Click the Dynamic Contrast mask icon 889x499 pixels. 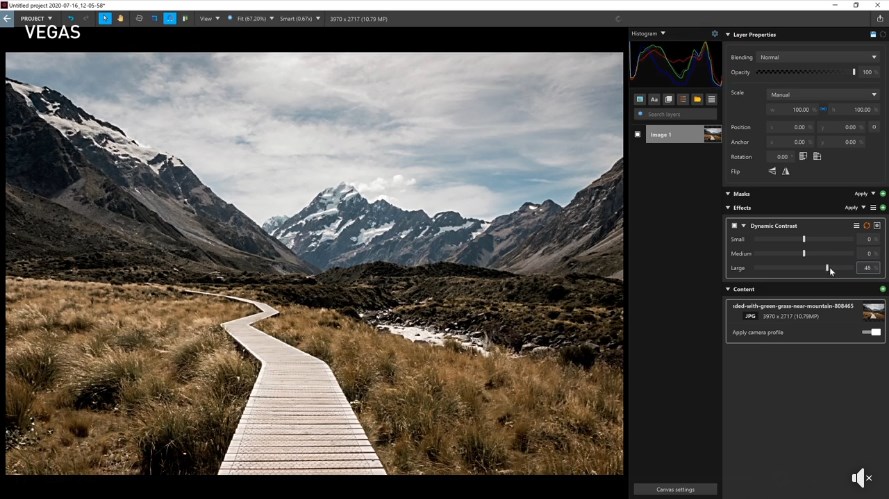point(877,226)
